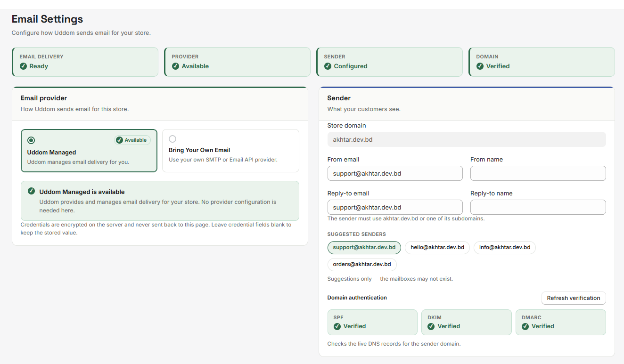Click the checkmark in the Available badge
Image resolution: width=624 pixels, height=364 pixels.
[x=119, y=140]
